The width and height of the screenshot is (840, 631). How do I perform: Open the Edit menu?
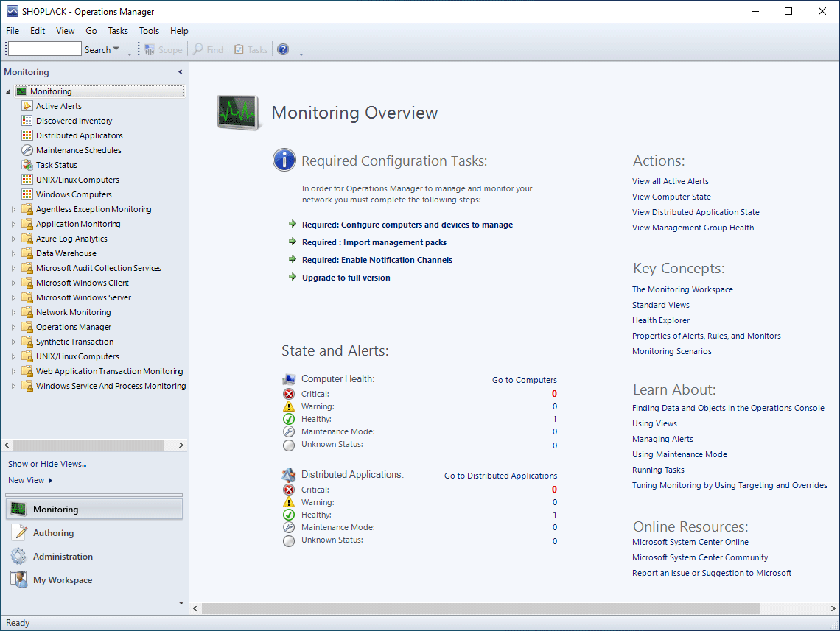tap(38, 31)
